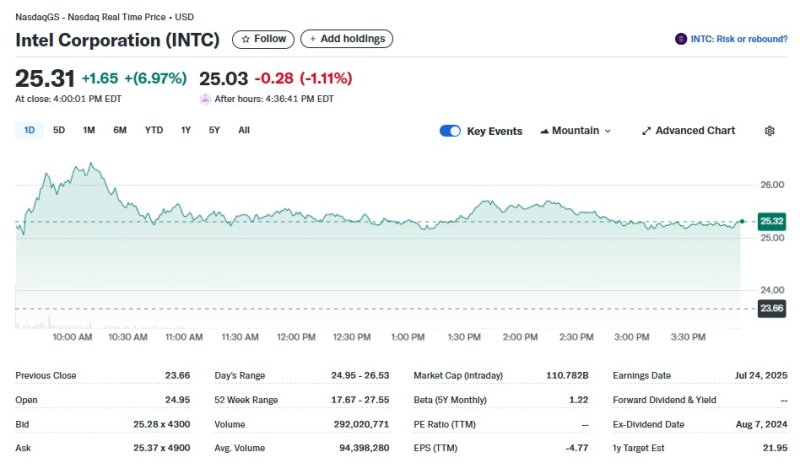Select the All time range tab

(x=244, y=130)
